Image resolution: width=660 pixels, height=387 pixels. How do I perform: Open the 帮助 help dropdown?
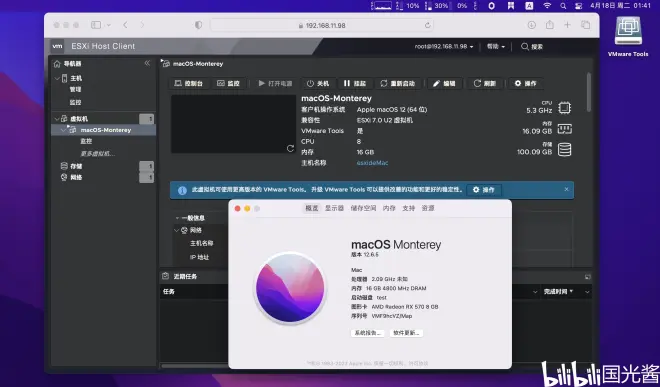[x=495, y=46]
